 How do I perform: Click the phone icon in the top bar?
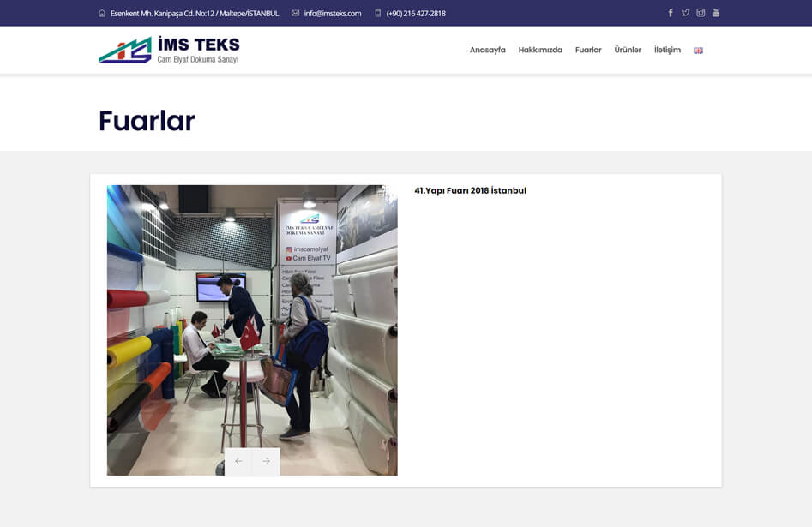(x=377, y=13)
